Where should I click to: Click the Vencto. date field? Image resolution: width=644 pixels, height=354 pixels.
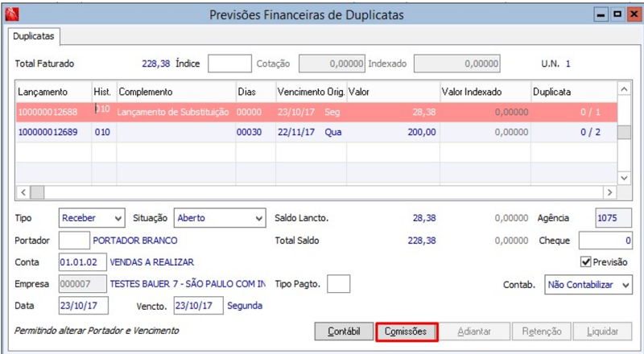click(x=198, y=306)
